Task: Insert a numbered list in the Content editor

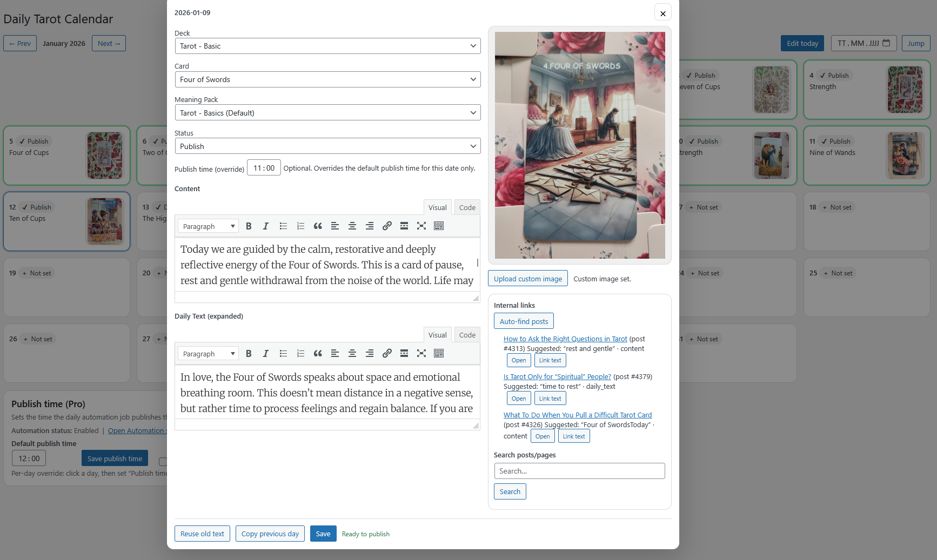Action: 301,226
